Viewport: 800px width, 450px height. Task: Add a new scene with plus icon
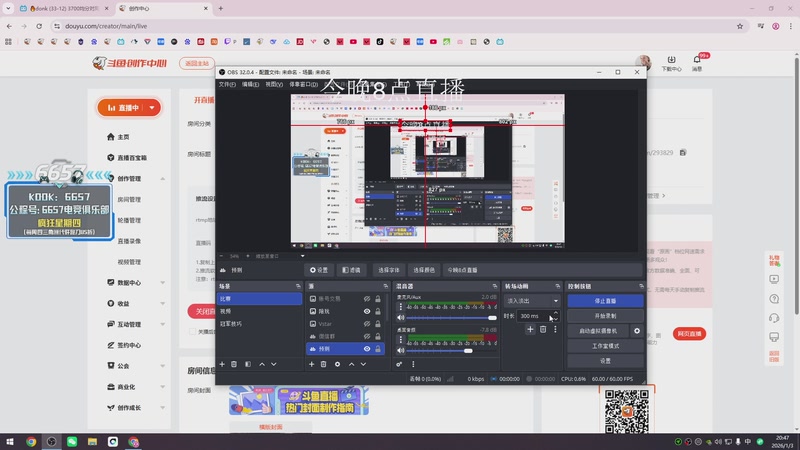[222, 364]
